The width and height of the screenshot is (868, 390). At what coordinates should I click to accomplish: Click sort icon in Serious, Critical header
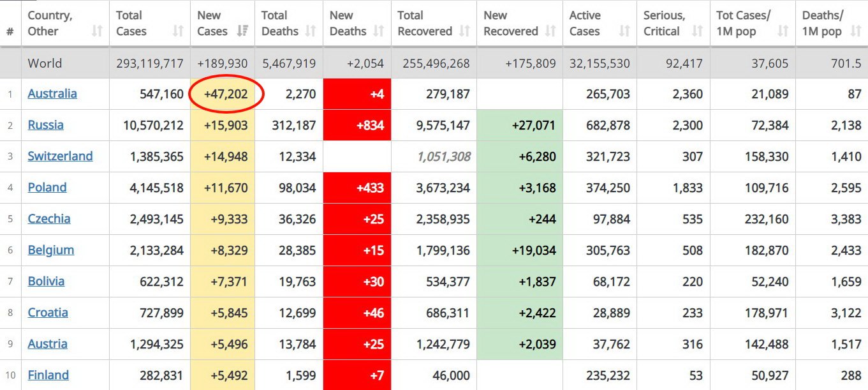click(x=698, y=31)
